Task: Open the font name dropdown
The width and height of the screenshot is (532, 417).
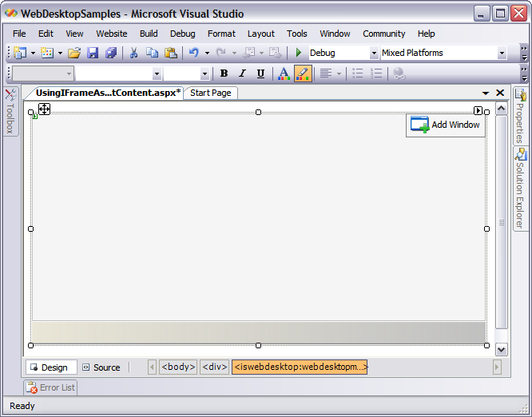Action: (x=157, y=73)
